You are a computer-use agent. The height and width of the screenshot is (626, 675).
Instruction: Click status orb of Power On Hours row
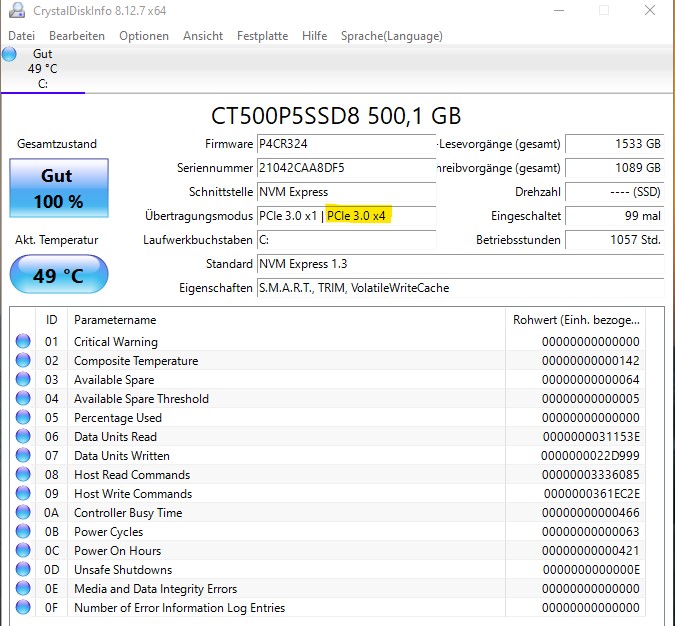tap(23, 550)
